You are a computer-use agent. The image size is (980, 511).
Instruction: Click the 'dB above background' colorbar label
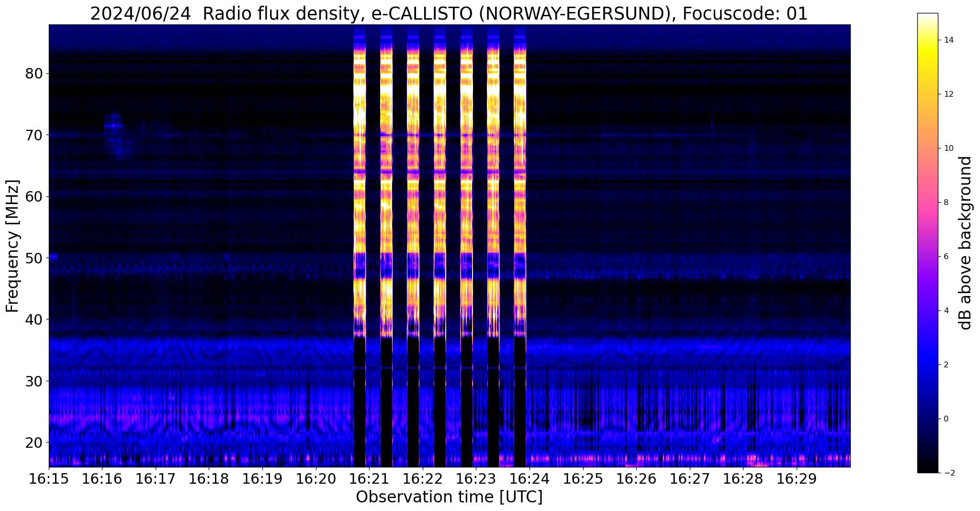point(966,243)
